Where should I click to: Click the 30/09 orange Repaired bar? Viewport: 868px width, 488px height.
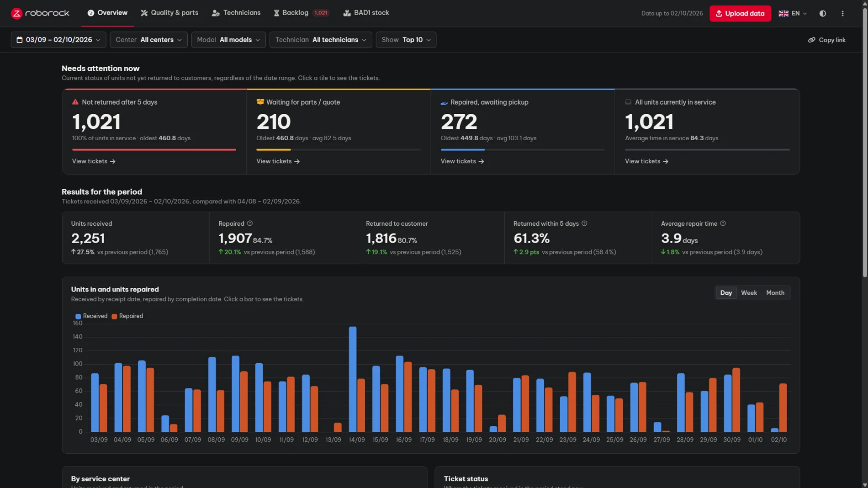[736, 400]
